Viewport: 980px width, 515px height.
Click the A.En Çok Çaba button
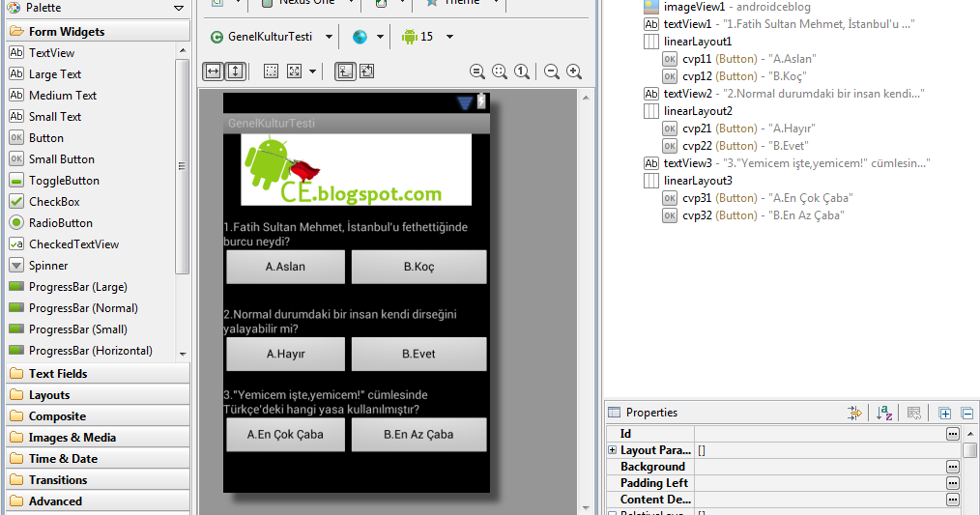pos(286,435)
